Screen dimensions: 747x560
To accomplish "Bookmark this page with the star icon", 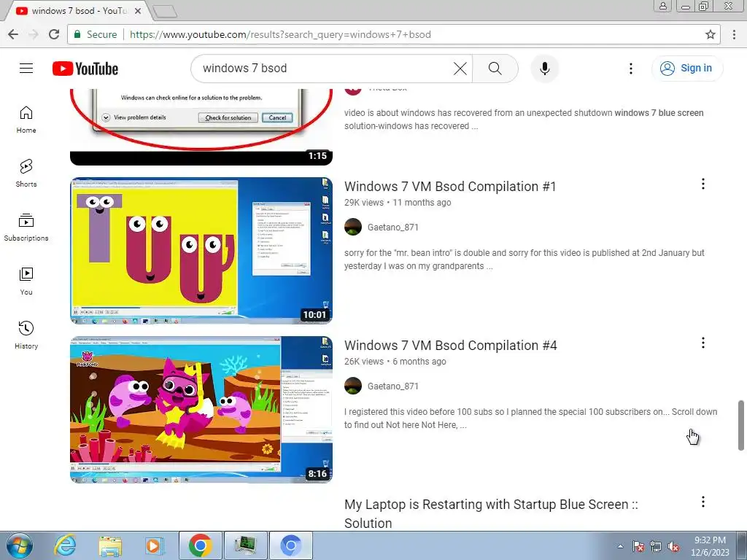I will 711,34.
